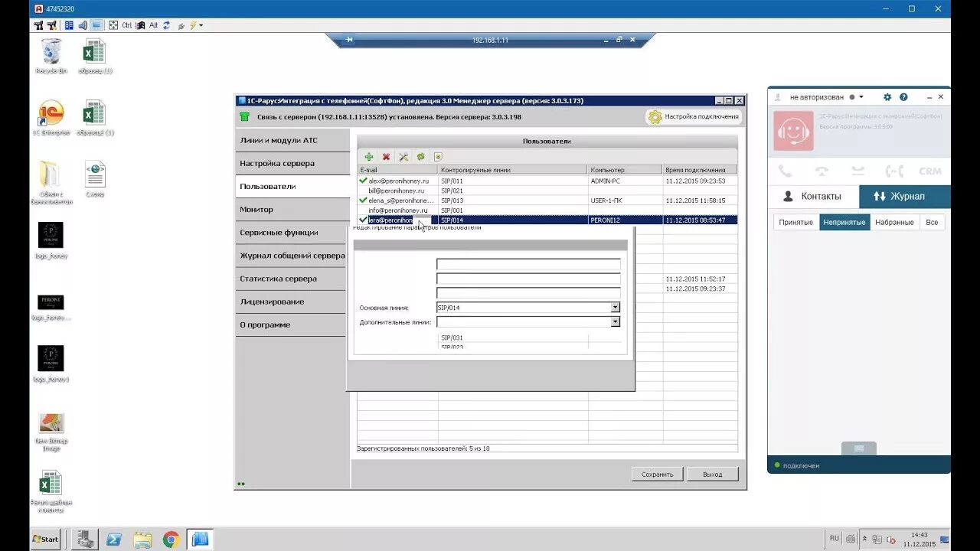980x551 pixels.
Task: Click the Сохранить button
Action: pyautogui.click(x=657, y=474)
